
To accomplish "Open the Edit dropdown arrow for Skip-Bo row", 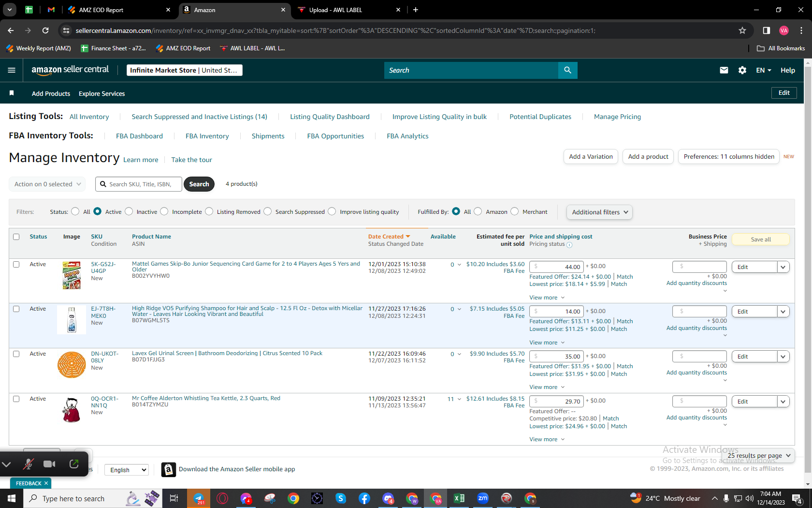I will (x=783, y=267).
